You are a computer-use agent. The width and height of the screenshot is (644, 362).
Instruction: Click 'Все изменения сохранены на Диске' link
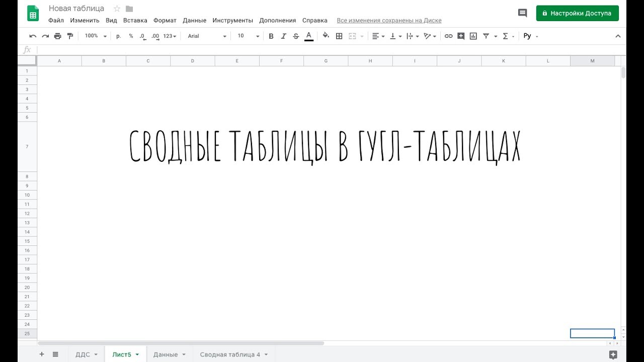point(389,21)
